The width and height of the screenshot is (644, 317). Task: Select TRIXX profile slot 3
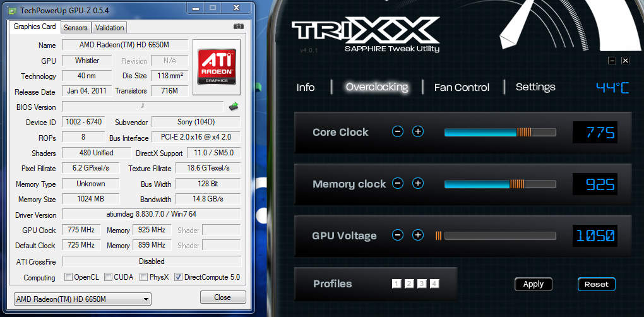[422, 284]
